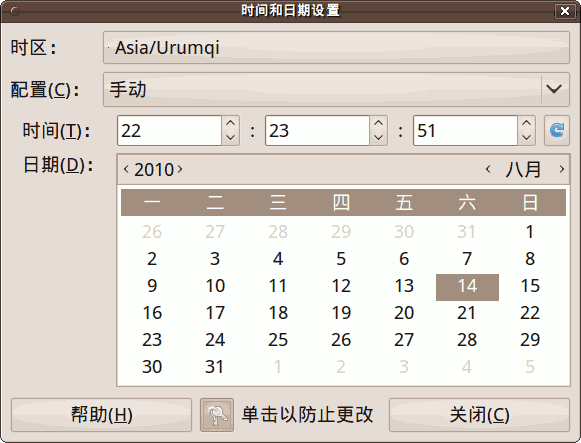
Task: Go to next year after 2010
Action: click(180, 169)
